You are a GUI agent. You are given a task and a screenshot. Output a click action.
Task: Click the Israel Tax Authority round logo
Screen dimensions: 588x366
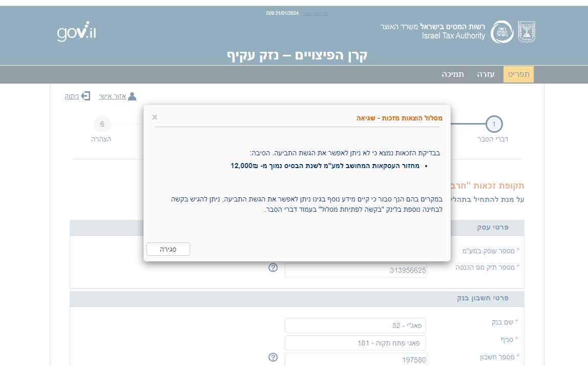[502, 32]
